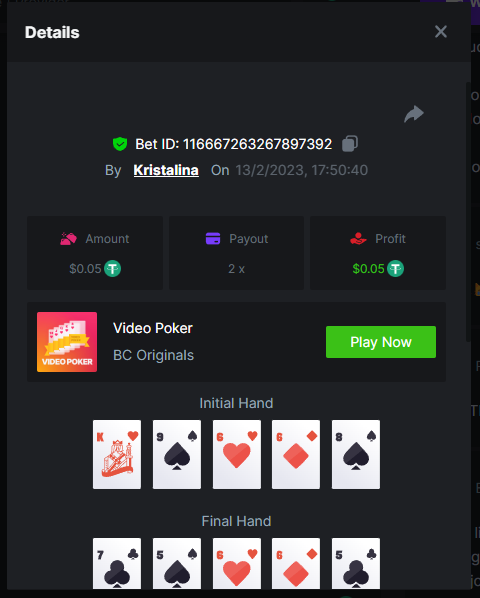
Task: Click the dialog's vertical scrollbar
Action: [x=469, y=212]
